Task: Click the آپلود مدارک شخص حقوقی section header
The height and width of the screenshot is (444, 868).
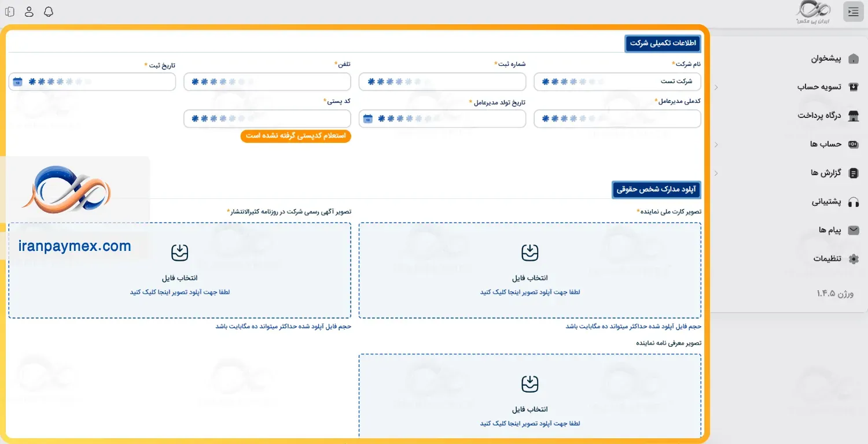Action: click(x=657, y=189)
